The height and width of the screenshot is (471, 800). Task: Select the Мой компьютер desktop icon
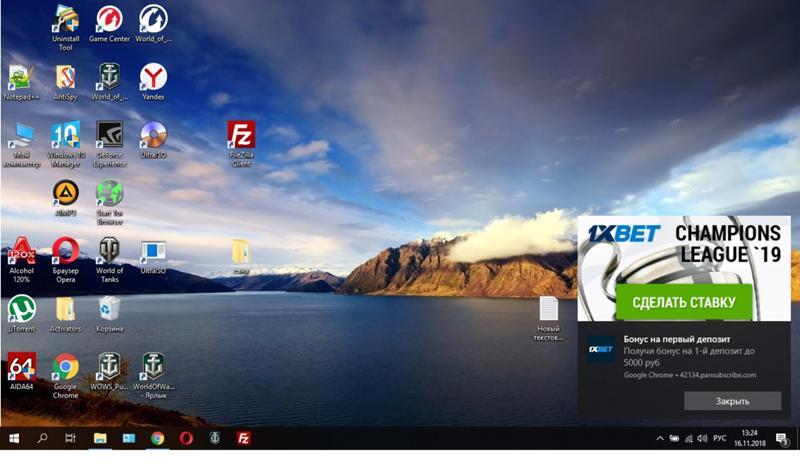(x=21, y=144)
